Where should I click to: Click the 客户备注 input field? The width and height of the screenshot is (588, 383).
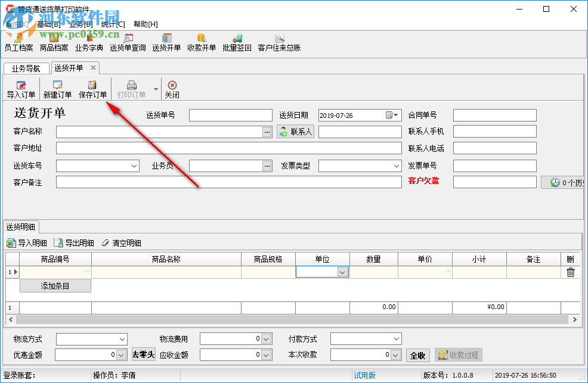click(229, 182)
